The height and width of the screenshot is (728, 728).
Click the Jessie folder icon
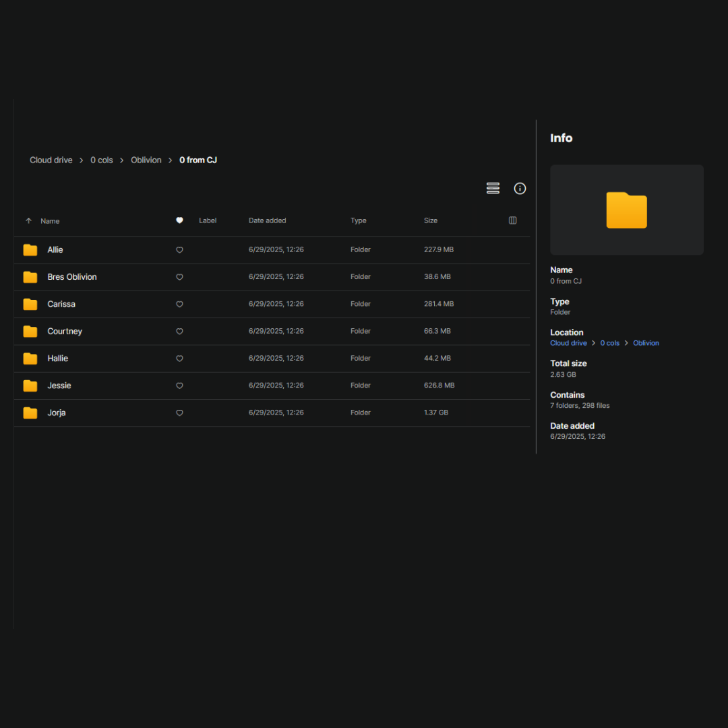pos(30,386)
